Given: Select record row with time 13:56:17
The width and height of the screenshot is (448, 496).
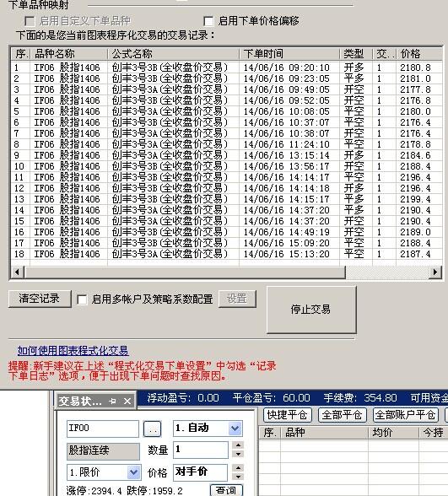Looking at the screenshot, I should point(226,166).
